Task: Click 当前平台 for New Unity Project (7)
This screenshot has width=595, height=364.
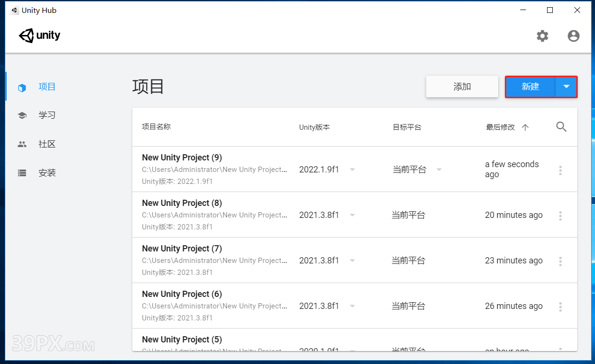Action: click(408, 261)
